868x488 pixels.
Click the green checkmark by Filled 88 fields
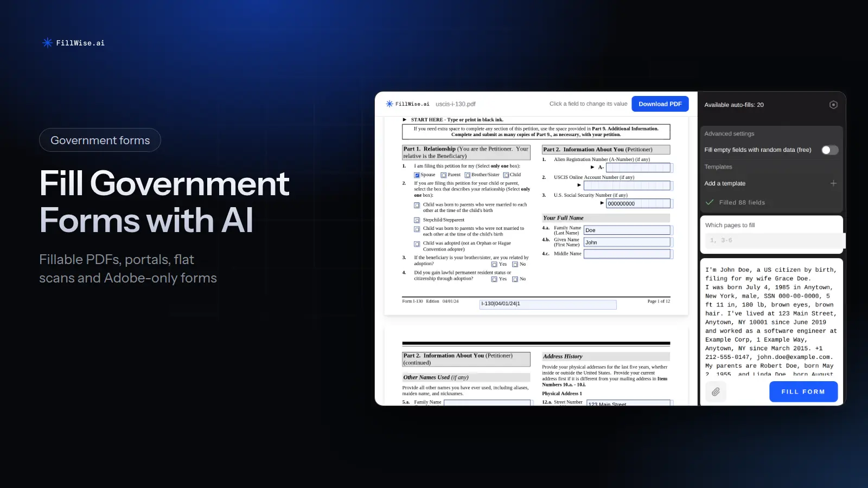click(709, 202)
